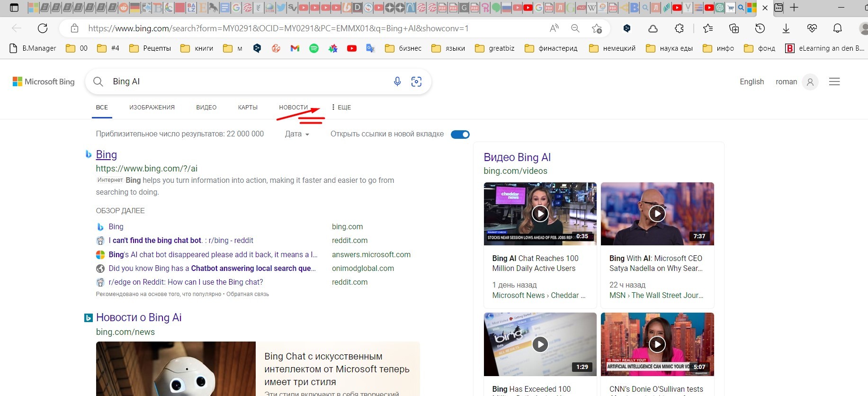Play Satya Nadella video 7:37 thumbnail
Image resolution: width=868 pixels, height=396 pixels.
[x=657, y=214]
